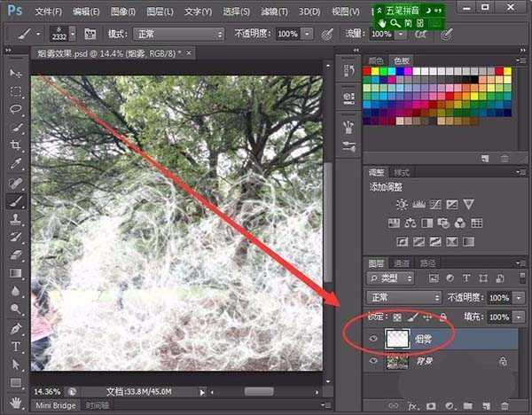
Task: Toggle visibility of the 背景 layer
Action: click(373, 362)
